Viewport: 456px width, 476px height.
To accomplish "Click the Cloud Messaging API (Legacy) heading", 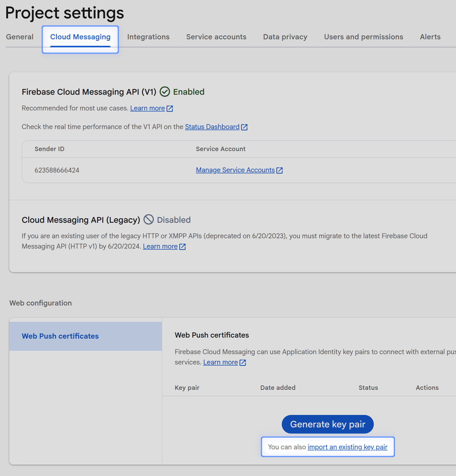I will click(81, 220).
